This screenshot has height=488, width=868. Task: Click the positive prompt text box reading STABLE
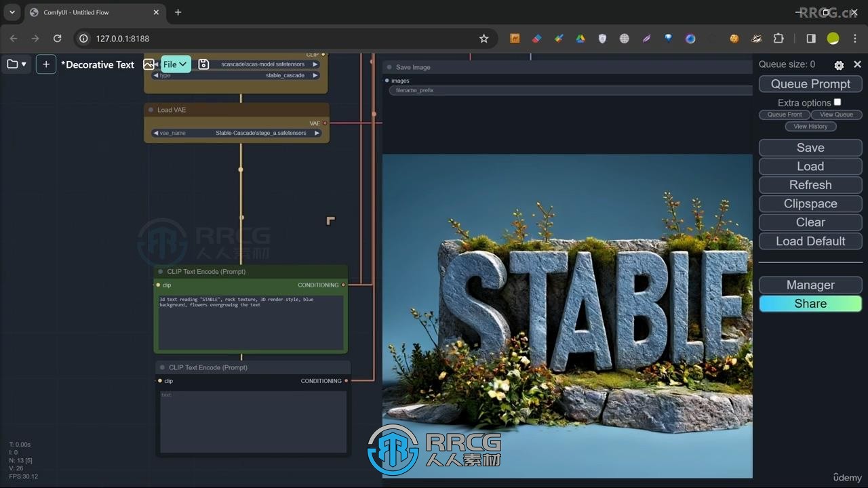click(251, 322)
